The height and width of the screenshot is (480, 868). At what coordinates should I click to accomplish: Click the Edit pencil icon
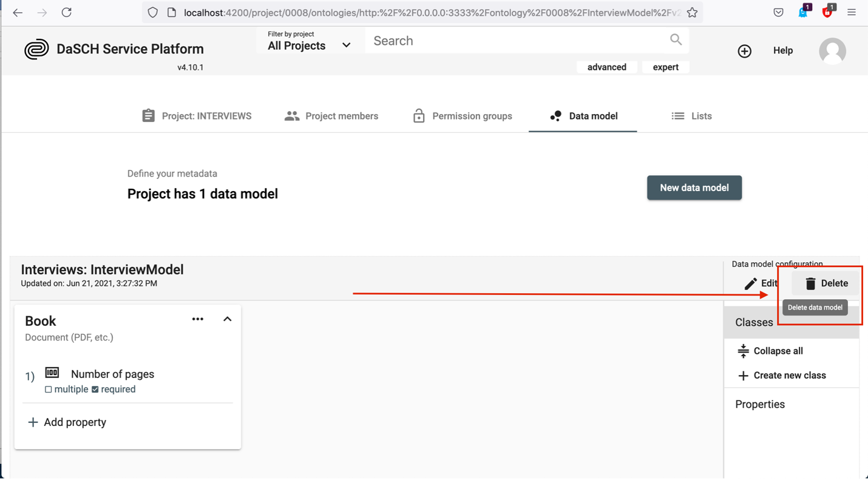point(751,283)
